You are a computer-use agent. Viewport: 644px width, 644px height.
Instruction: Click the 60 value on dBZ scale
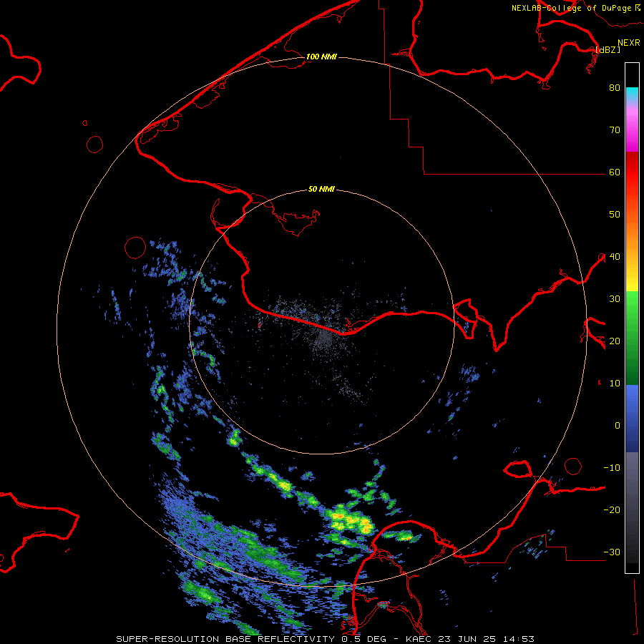pyautogui.click(x=615, y=172)
